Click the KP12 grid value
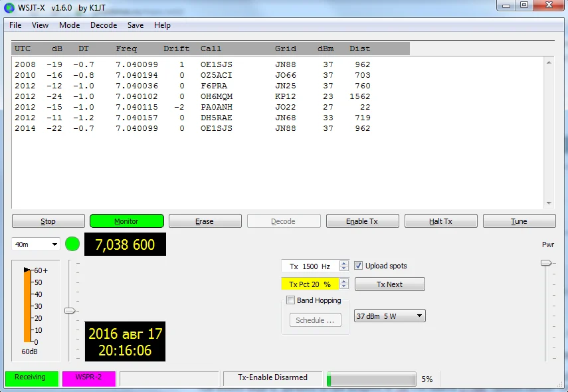The image size is (568, 392). coord(286,96)
